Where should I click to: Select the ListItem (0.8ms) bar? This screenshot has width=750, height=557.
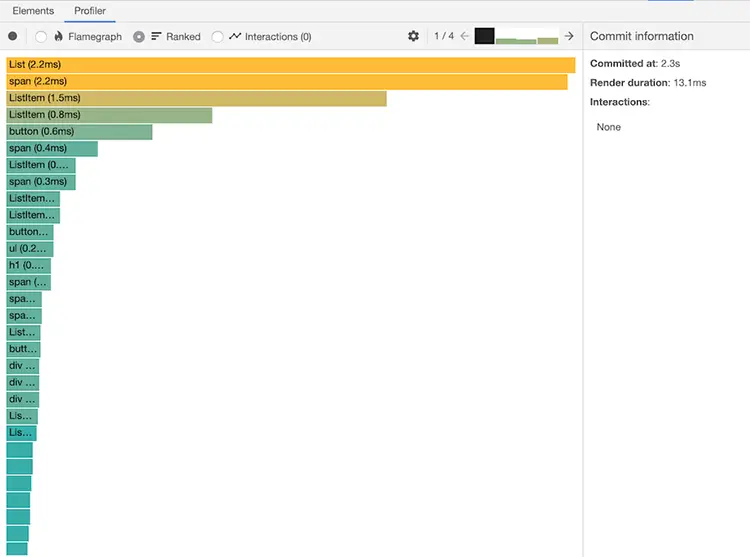110,115
